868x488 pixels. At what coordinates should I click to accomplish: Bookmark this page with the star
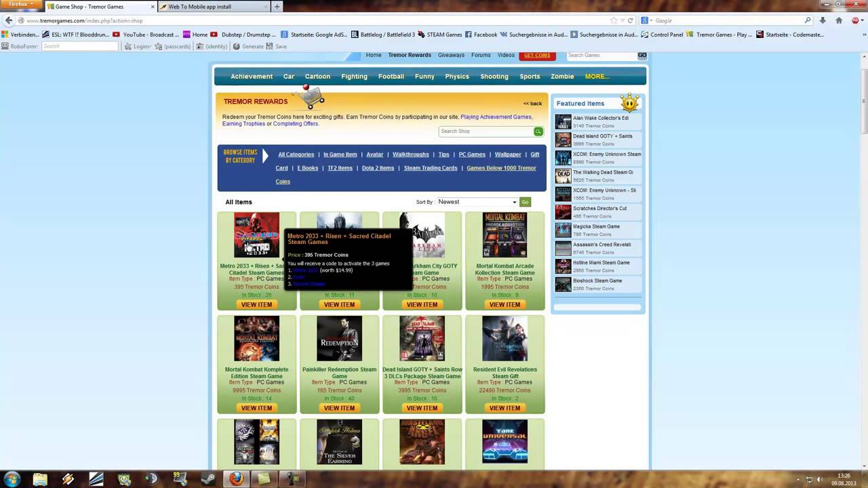click(x=614, y=20)
